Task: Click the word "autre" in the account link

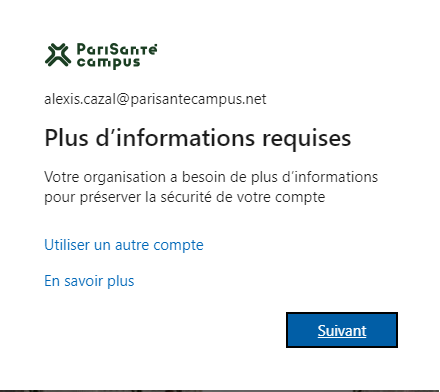Action: pos(132,245)
